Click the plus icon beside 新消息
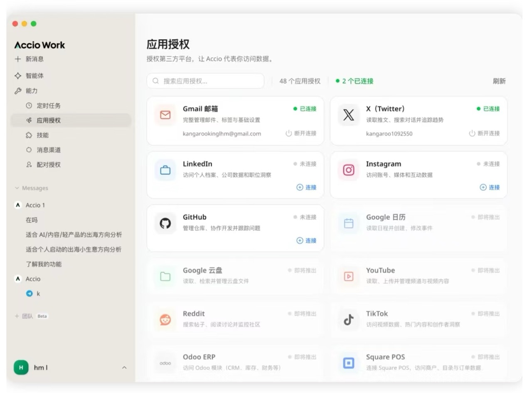532x393 pixels. 18,59
